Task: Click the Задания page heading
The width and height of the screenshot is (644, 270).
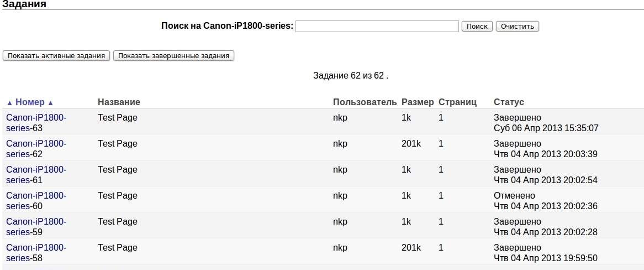Action: click(24, 4)
